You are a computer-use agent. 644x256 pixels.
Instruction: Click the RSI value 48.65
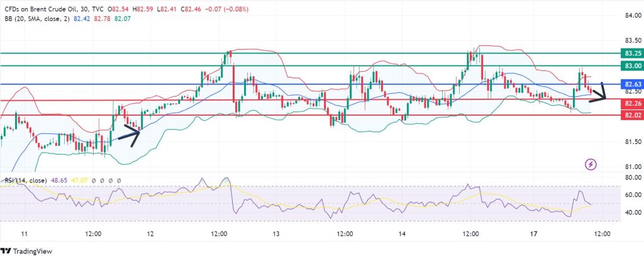58,181
